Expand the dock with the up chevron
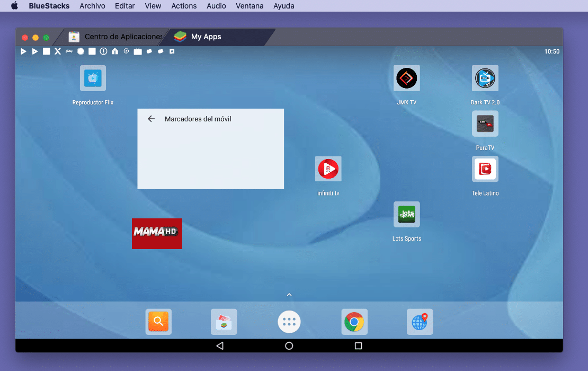The image size is (588, 371). coord(289,294)
